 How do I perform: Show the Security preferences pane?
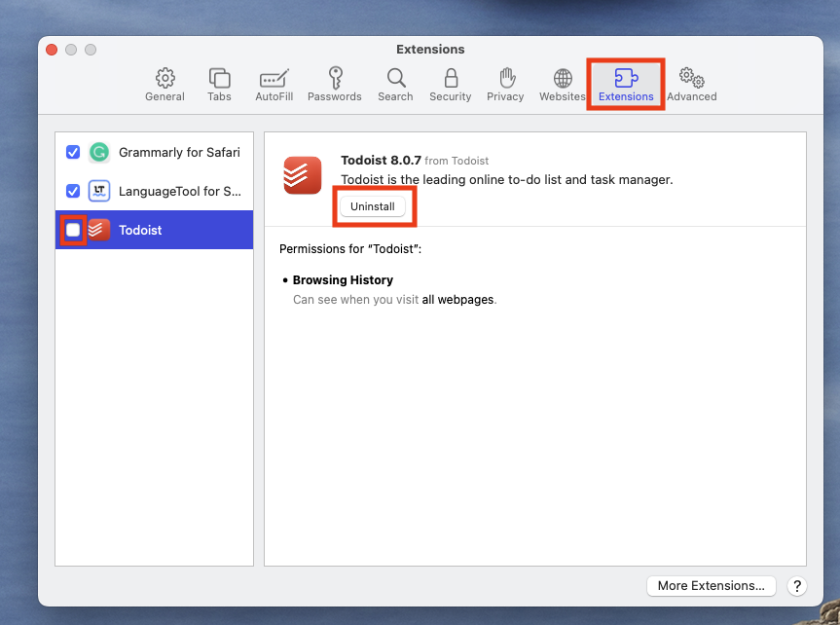click(451, 85)
